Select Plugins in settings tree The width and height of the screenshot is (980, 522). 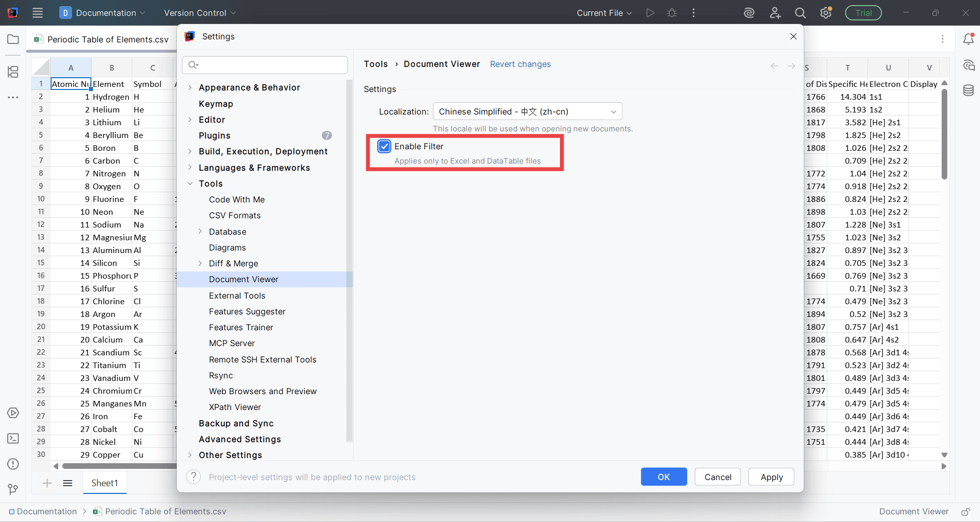click(x=215, y=135)
